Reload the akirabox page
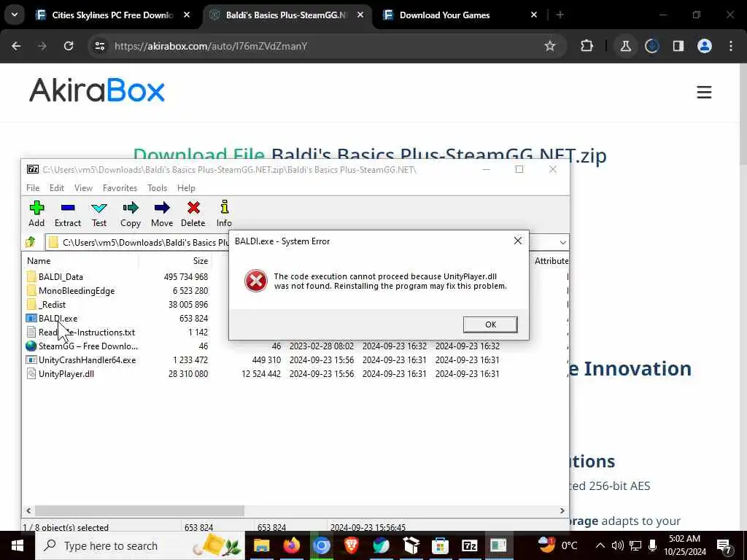This screenshot has width=747, height=560. [x=69, y=46]
